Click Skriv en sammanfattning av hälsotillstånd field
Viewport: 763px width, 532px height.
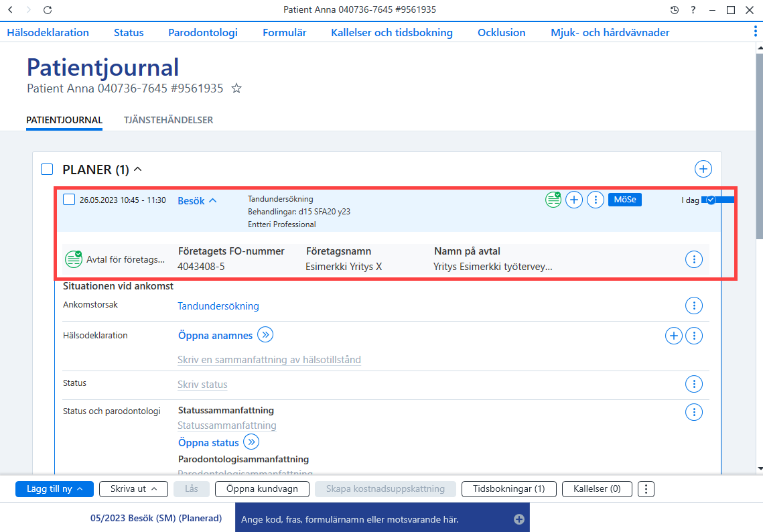pyautogui.click(x=269, y=360)
